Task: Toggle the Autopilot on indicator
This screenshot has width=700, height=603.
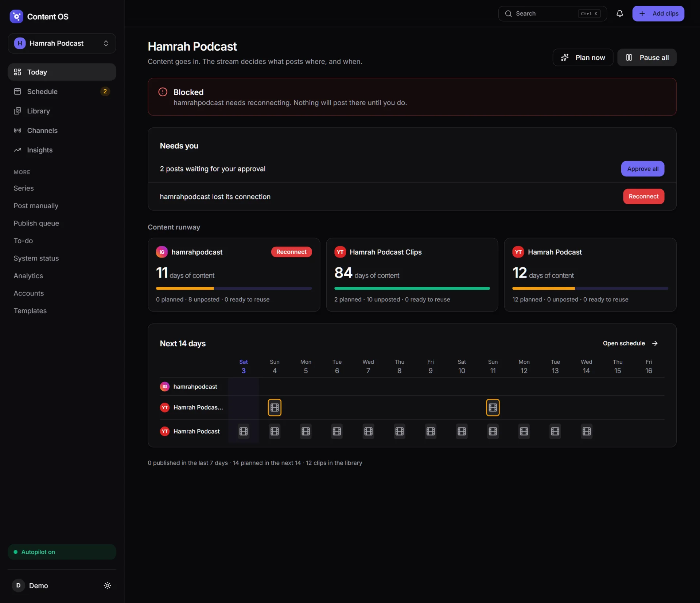Action: 62,552
